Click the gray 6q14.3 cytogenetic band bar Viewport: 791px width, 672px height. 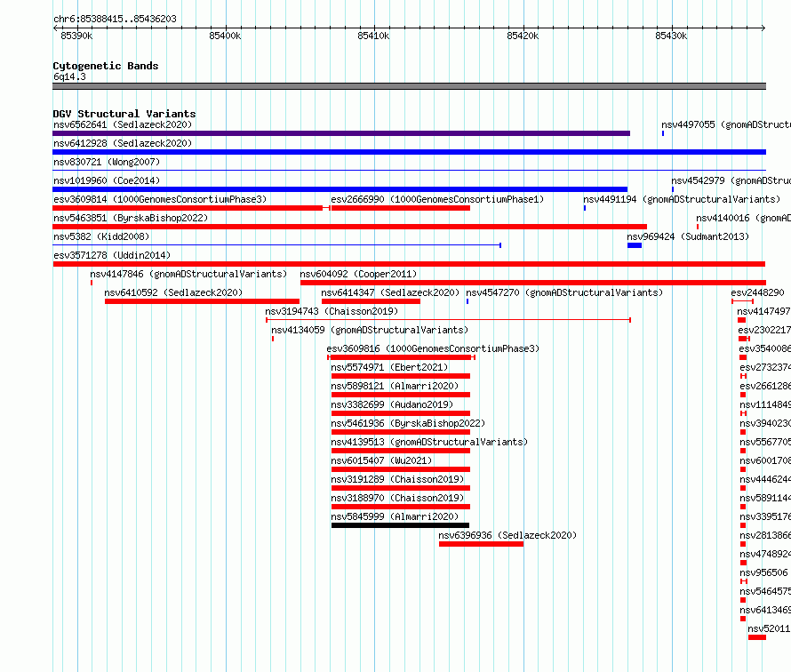click(409, 86)
